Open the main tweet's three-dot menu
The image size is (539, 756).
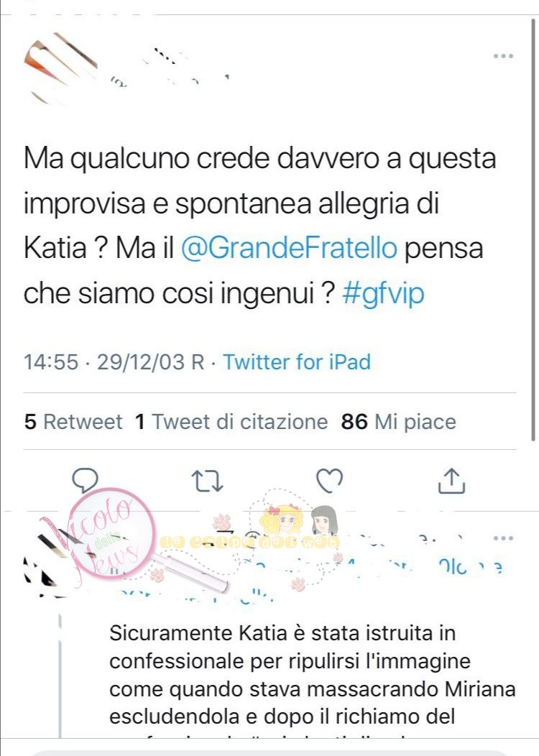503,56
